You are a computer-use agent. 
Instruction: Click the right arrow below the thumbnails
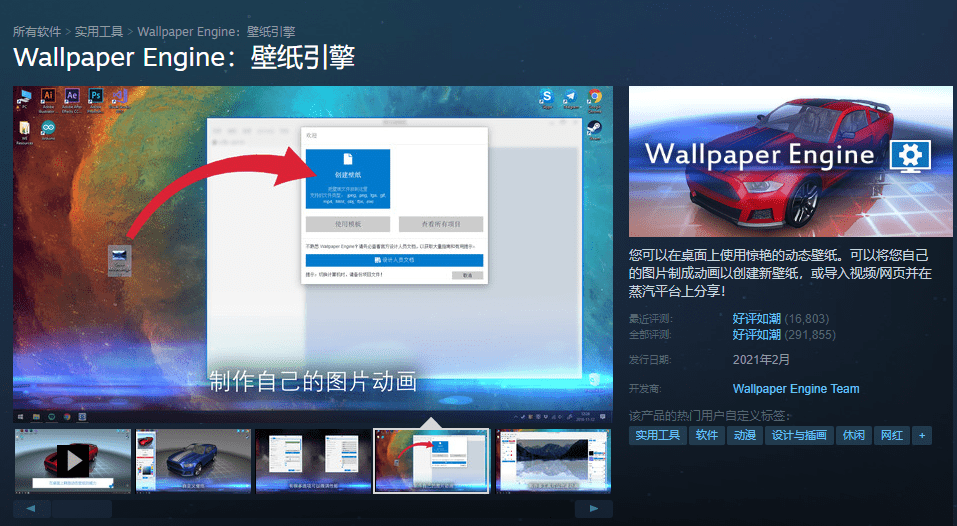594,509
